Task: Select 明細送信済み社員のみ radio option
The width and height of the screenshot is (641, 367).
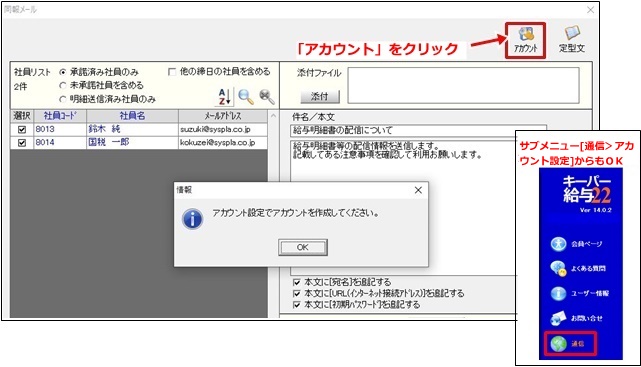Action: [63, 99]
